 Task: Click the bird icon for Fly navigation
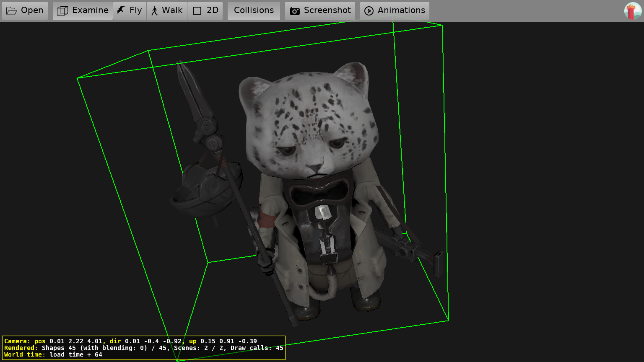click(121, 10)
